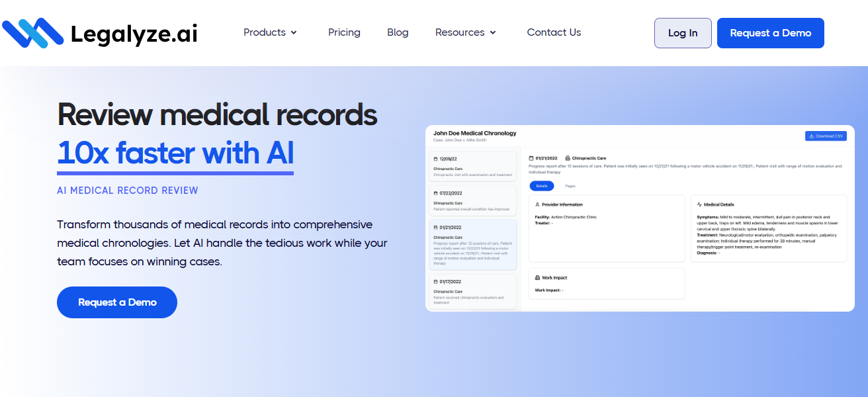The width and height of the screenshot is (868, 397).
Task: Click the icon beside Work Impact heading
Action: [x=537, y=278]
